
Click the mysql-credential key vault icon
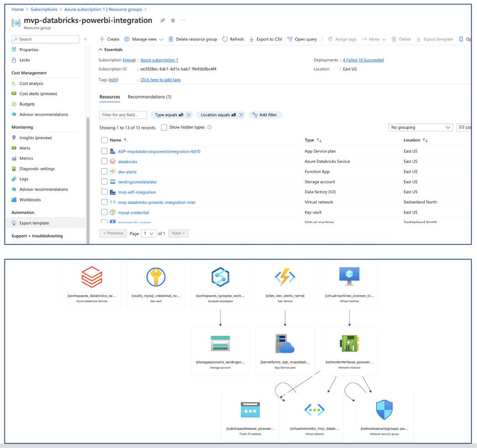tap(113, 213)
